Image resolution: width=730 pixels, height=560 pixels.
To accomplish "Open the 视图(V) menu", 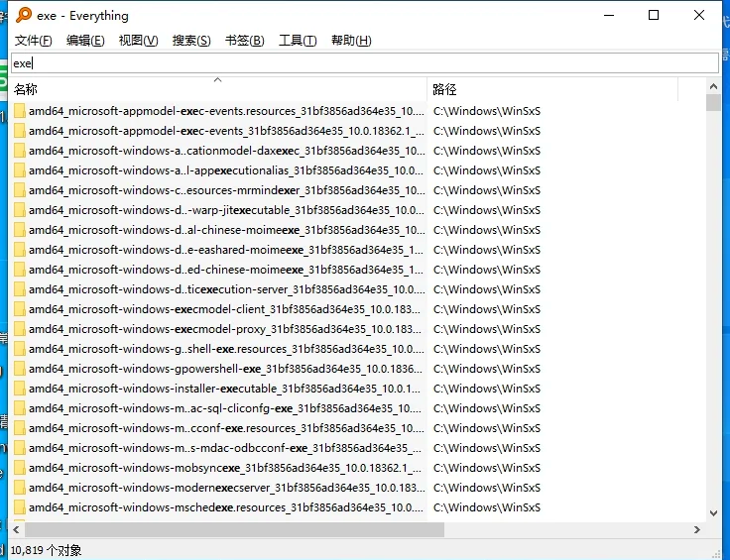I will (x=138, y=41).
